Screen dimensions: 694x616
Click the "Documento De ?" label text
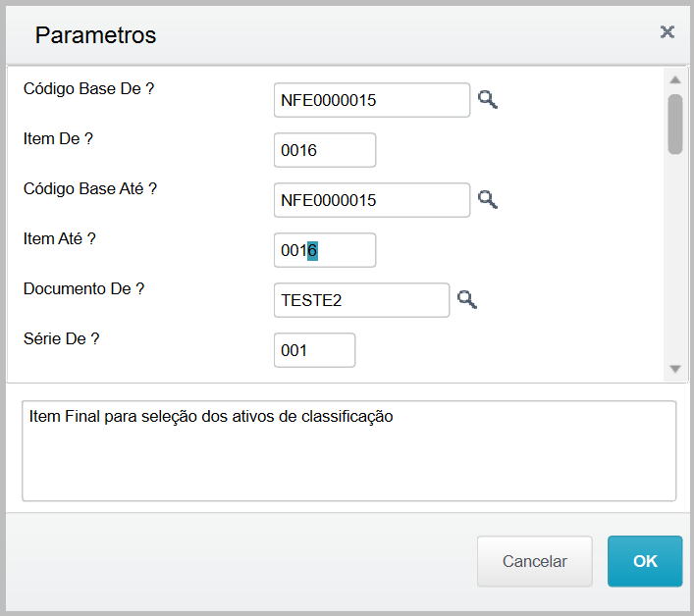pos(84,289)
